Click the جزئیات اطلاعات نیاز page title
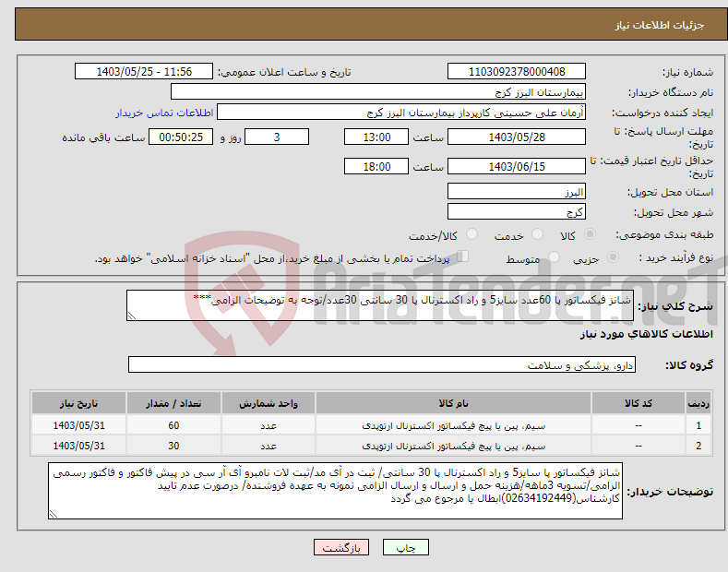The image size is (728, 572). [660, 25]
